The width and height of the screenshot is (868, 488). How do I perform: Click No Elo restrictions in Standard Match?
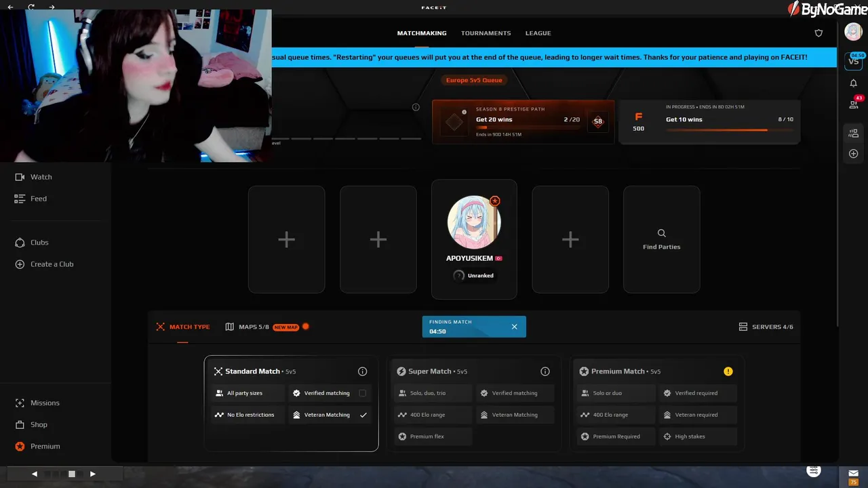(248, 415)
